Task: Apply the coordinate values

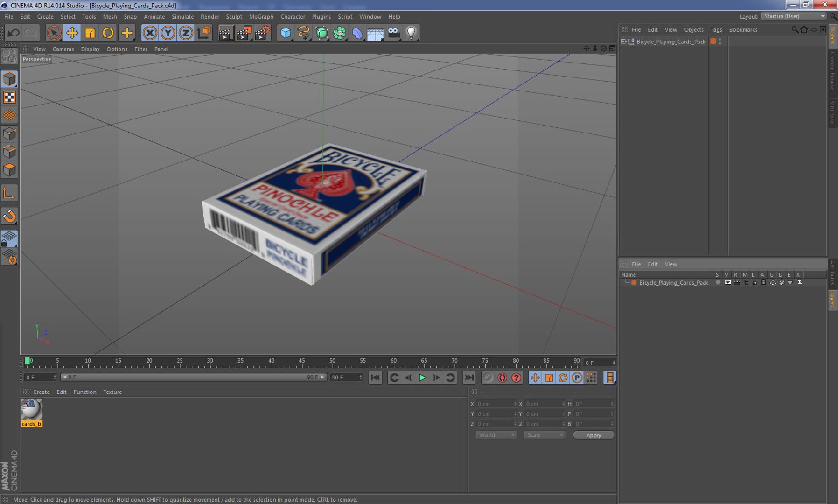Action: point(594,435)
